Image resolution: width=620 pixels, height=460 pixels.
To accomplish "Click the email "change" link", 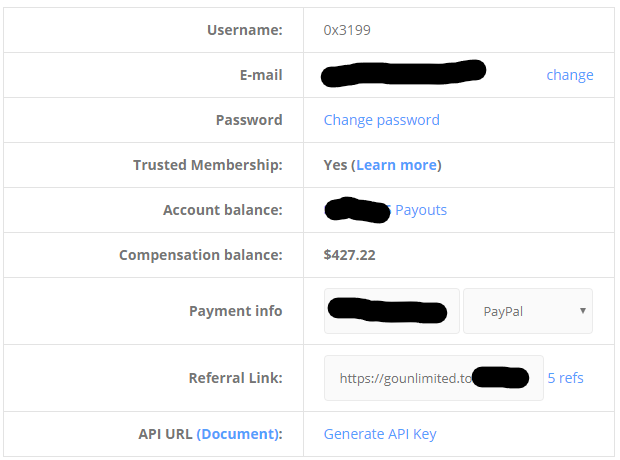I will 569,75.
